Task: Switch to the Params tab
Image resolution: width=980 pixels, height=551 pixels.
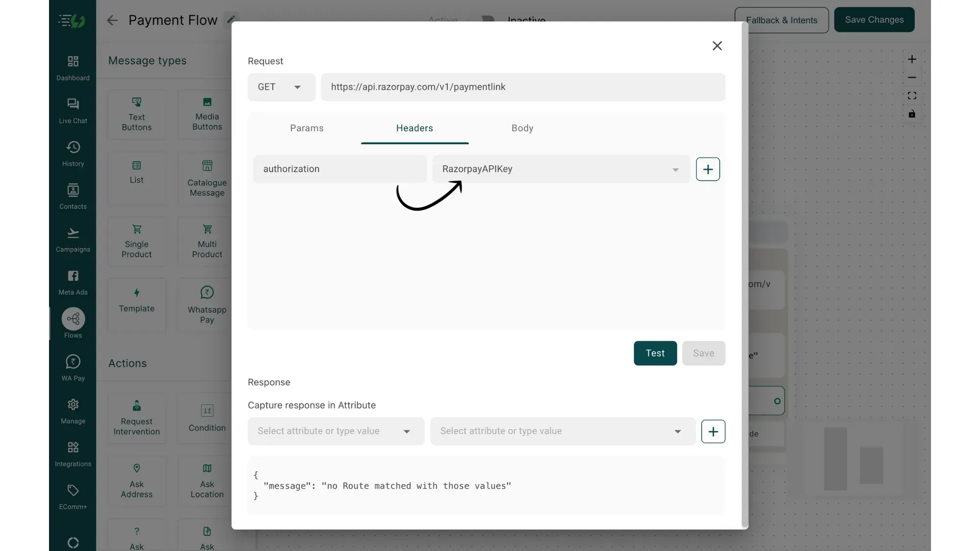Action: click(x=307, y=128)
